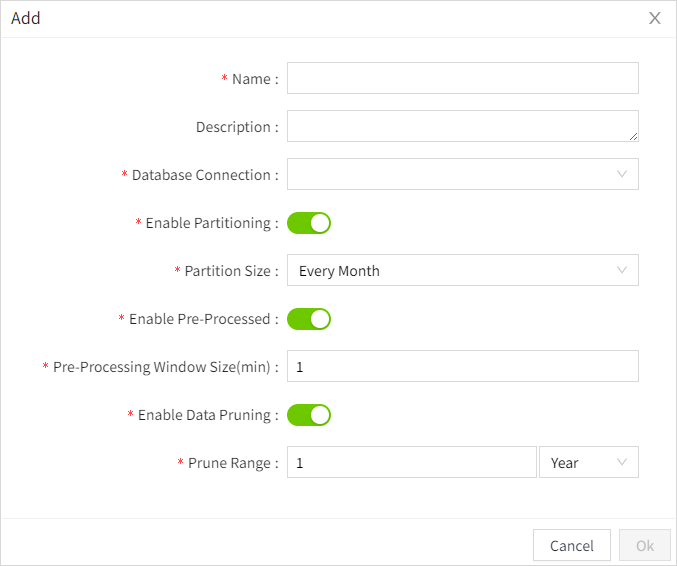Click the Description box resize handle
The image size is (677, 566).
[633, 136]
